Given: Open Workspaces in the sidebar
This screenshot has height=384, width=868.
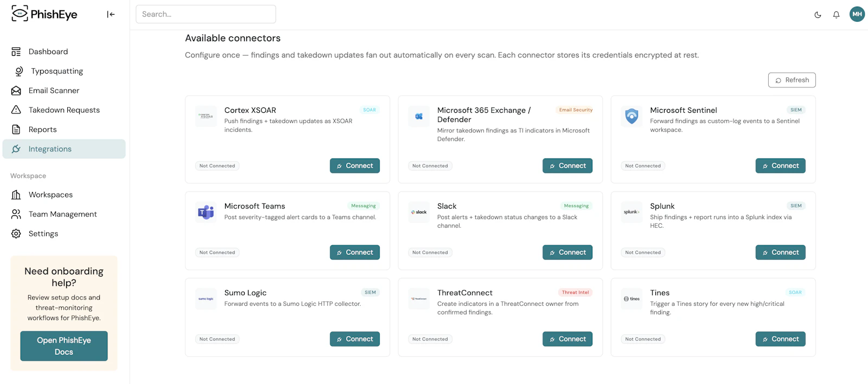Looking at the screenshot, I should [x=64, y=195].
